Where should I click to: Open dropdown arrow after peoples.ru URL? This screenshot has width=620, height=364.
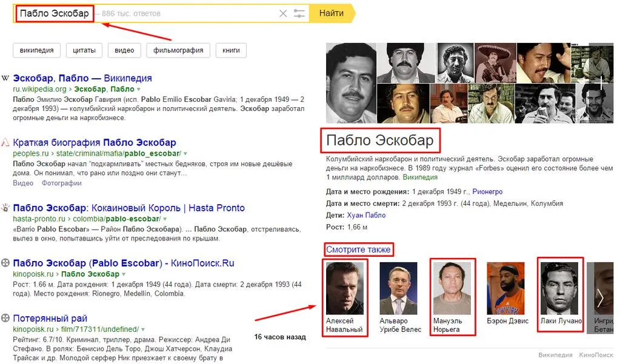[x=185, y=153]
